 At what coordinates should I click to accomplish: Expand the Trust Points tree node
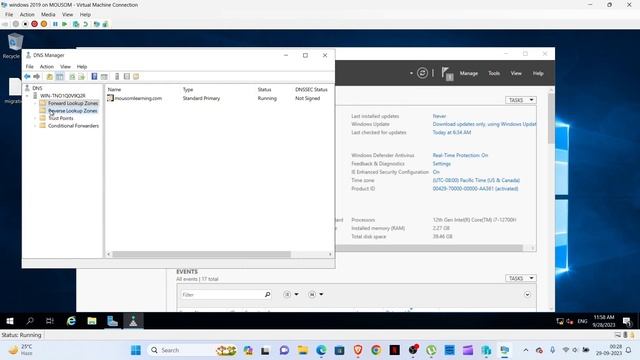(x=35, y=118)
